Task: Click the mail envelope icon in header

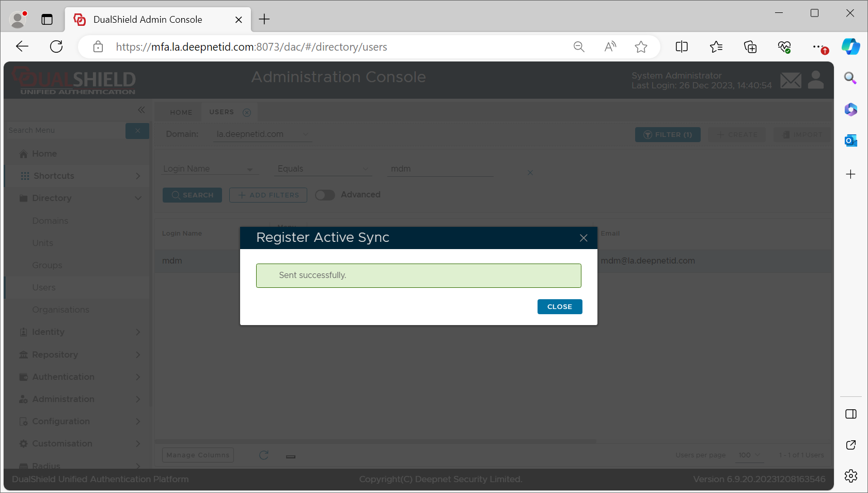Action: (790, 81)
